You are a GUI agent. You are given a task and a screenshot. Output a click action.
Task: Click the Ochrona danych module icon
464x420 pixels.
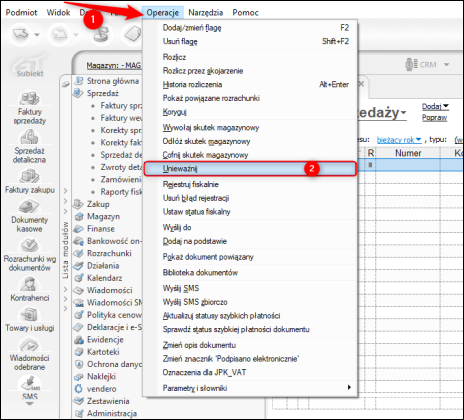79,364
